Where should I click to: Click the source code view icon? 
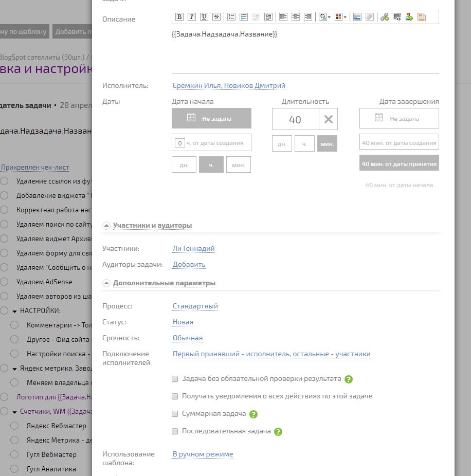click(396, 17)
